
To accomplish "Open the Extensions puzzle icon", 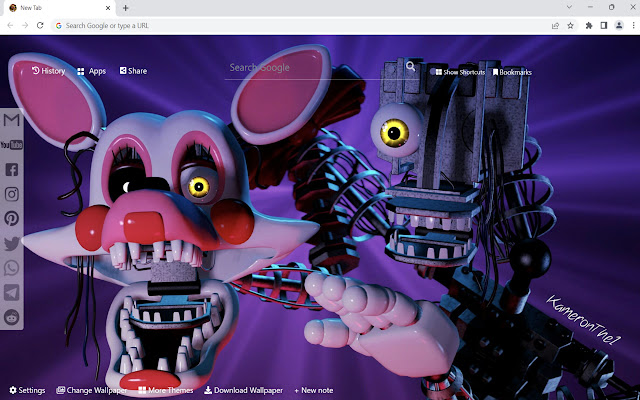I will click(x=589, y=25).
